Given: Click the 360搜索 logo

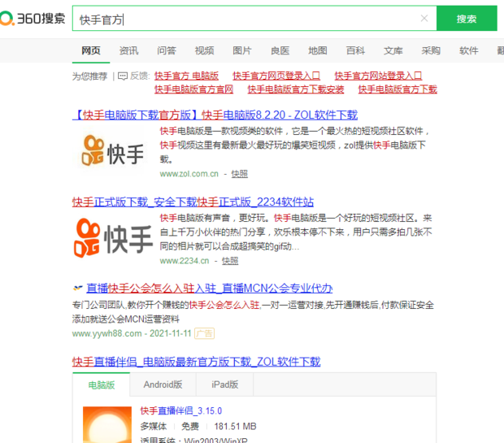Looking at the screenshot, I should tap(33, 19).
